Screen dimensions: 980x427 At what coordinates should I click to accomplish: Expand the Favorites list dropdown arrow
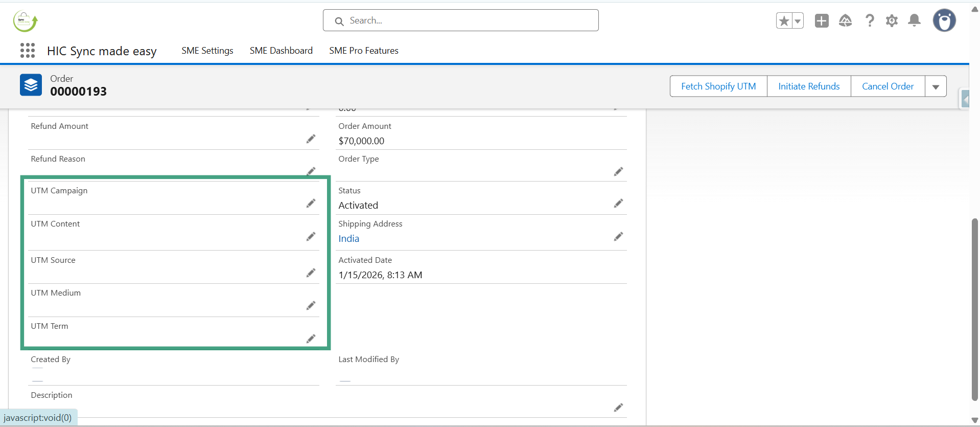(x=797, y=21)
